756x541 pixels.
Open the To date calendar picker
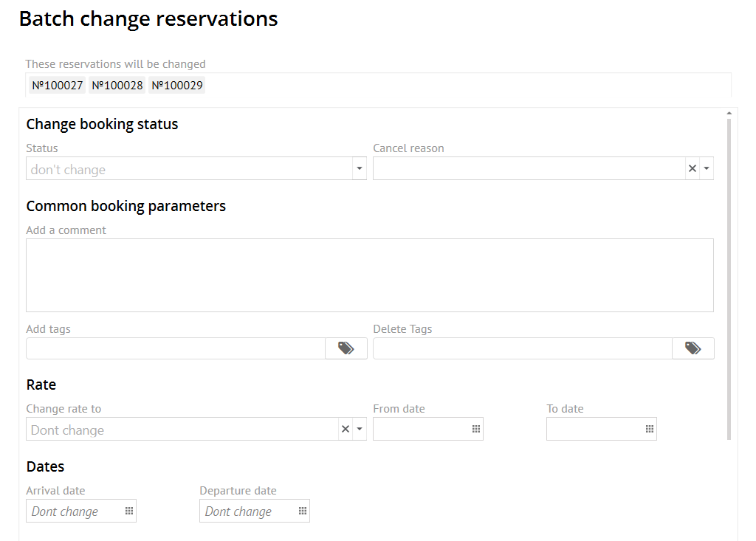point(650,430)
